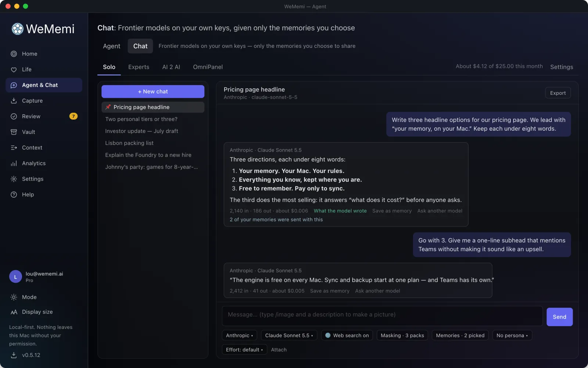Ask another model for the first reply
Viewport: 588px width, 368px height.
click(x=440, y=211)
